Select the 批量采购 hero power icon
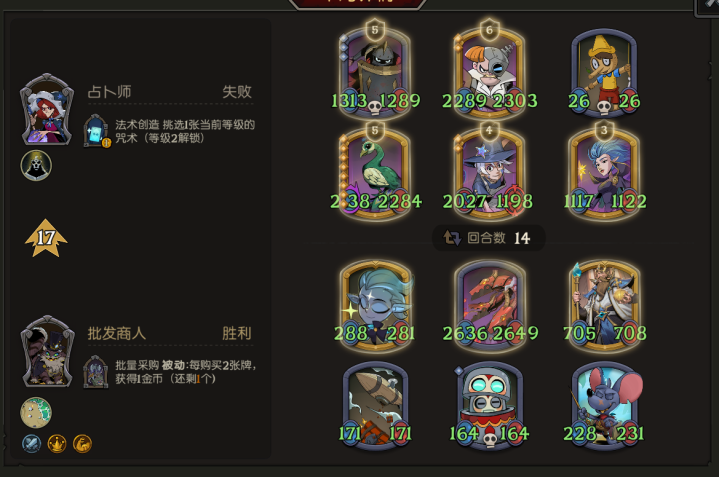 coord(96,372)
